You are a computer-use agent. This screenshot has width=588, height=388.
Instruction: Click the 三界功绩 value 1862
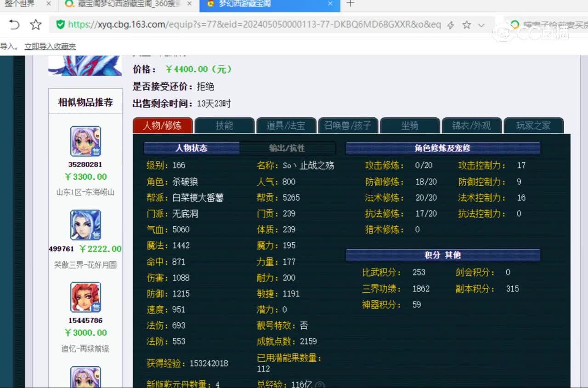421,289
